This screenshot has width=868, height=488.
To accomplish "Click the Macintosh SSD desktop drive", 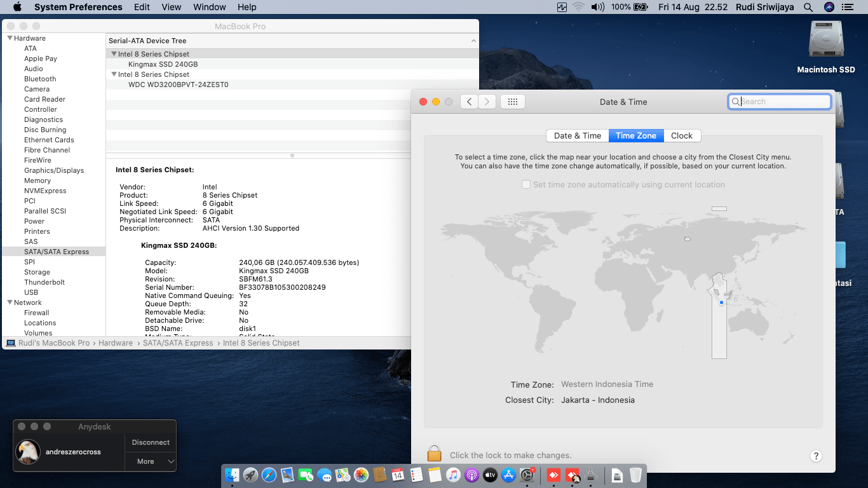I will [x=826, y=46].
